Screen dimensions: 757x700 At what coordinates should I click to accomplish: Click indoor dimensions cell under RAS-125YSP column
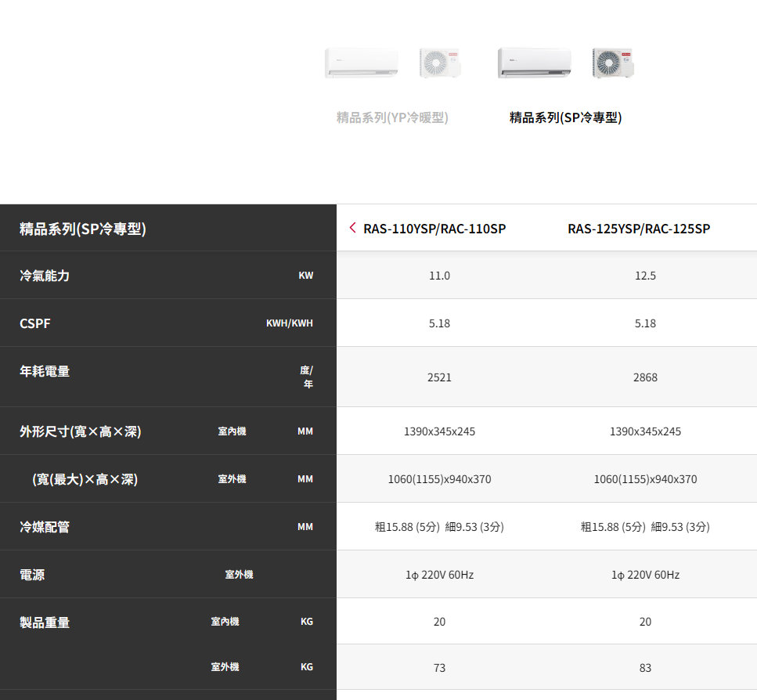645,431
